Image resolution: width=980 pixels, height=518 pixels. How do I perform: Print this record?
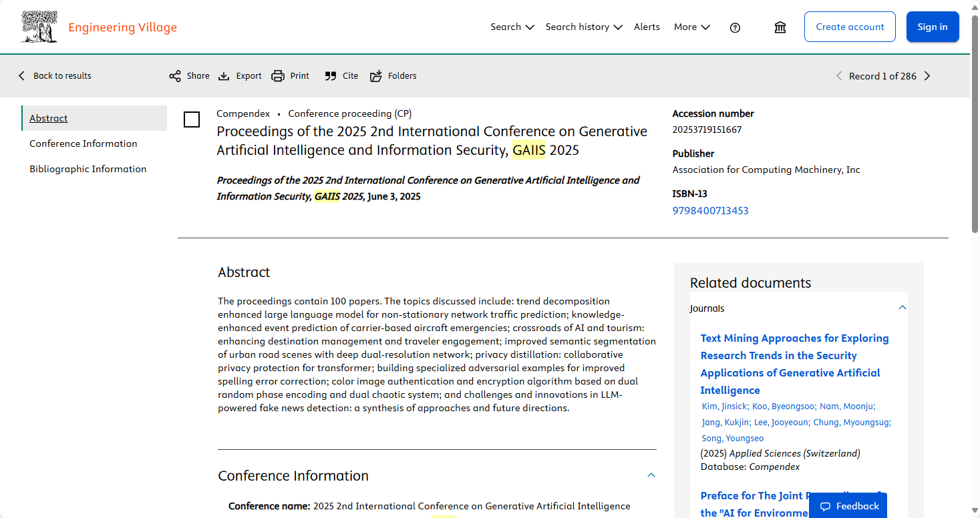point(290,76)
